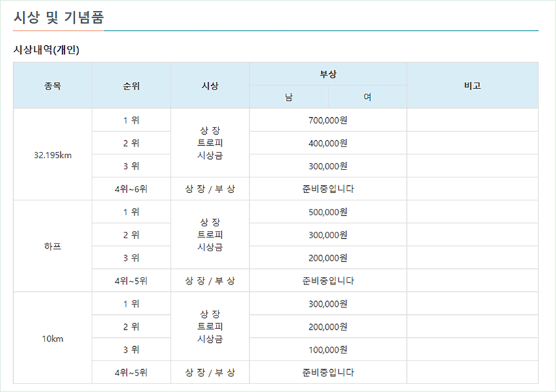This screenshot has height=392, width=556.
Task: Click 200,000원 for 하프 3위
Action: 328,258
